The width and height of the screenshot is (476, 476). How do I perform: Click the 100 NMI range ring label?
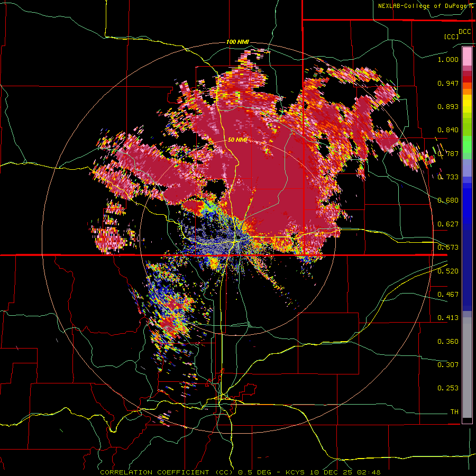[x=237, y=42]
